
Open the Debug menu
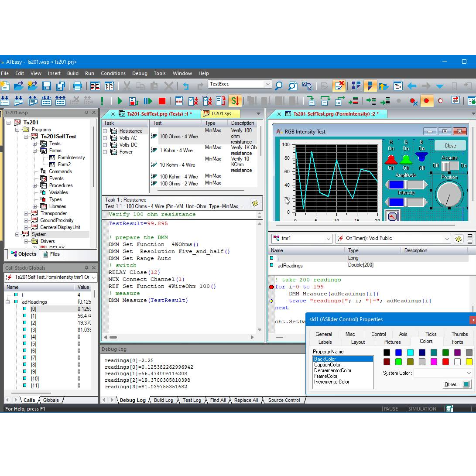pyautogui.click(x=140, y=73)
